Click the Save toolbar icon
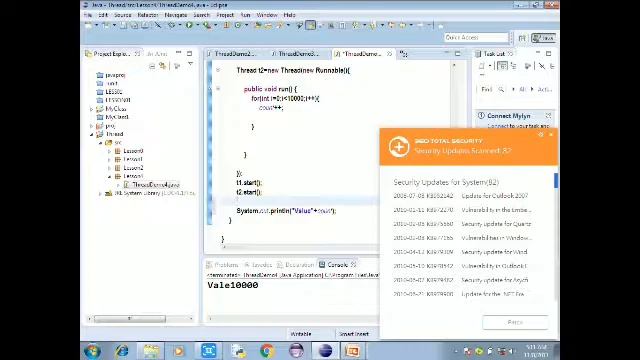This screenshot has height=360, width=640. click(x=123, y=25)
